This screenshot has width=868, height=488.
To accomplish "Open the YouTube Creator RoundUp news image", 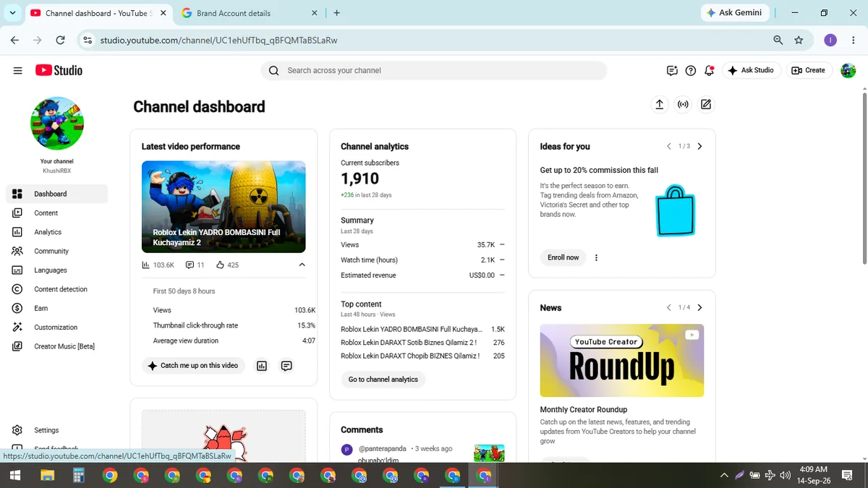I will [x=622, y=360].
